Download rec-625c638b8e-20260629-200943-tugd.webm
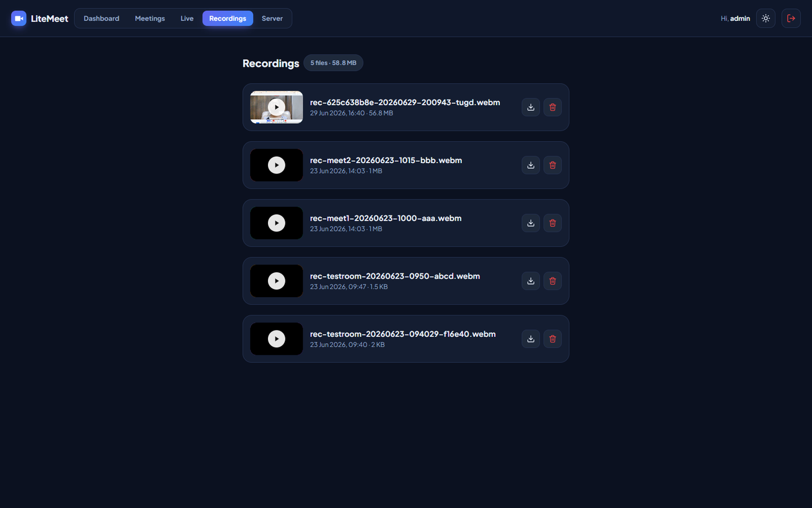The height and width of the screenshot is (508, 812). point(531,107)
